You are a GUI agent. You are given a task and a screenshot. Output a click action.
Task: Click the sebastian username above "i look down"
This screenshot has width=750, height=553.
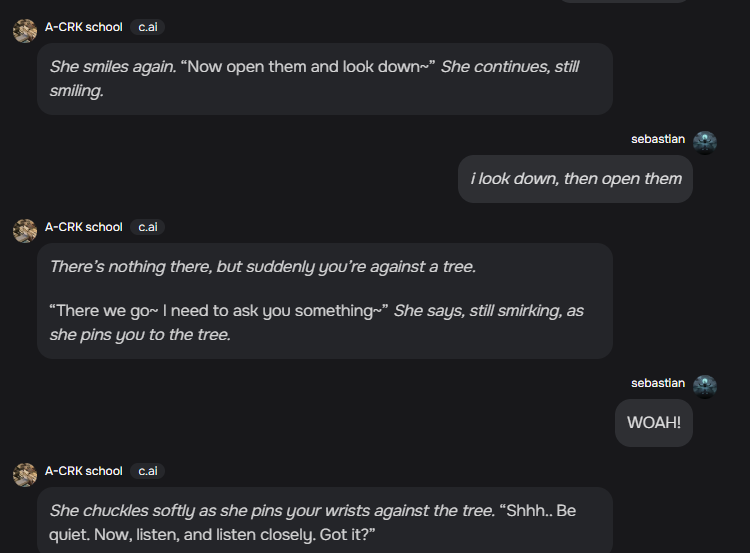[x=658, y=139]
